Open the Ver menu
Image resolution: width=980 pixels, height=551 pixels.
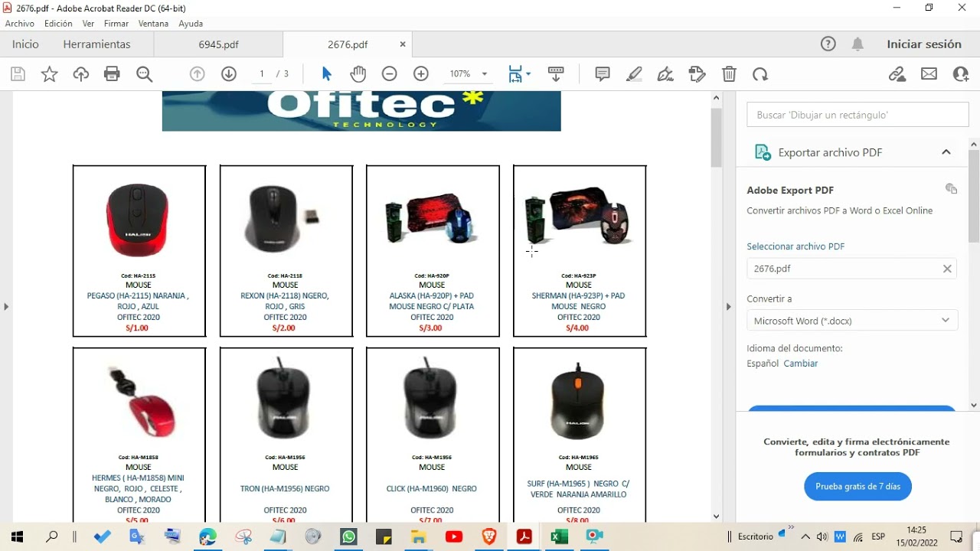(88, 24)
